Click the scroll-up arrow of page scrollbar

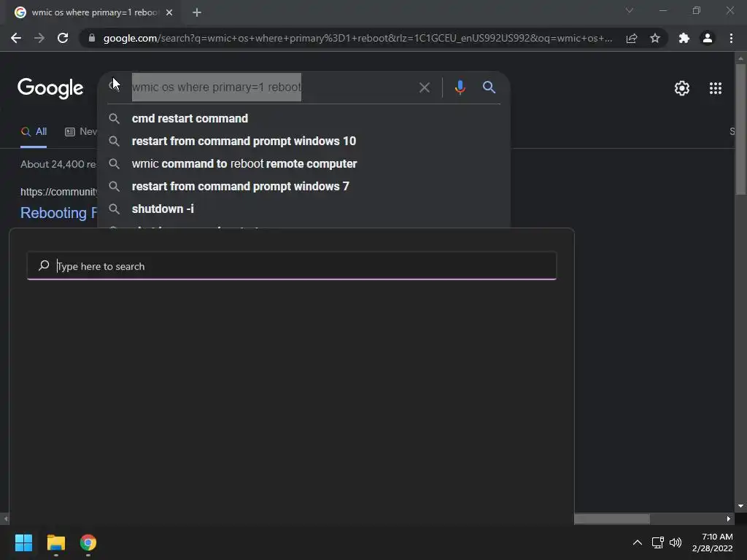(740, 58)
